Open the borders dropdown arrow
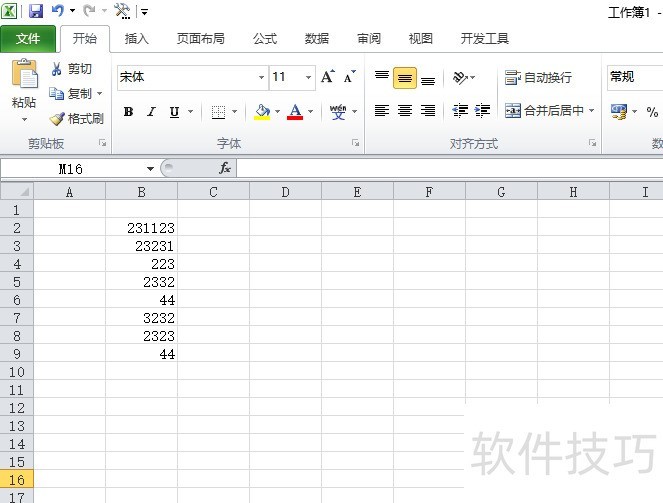Screen dimensions: 663x503 [x=235, y=112]
